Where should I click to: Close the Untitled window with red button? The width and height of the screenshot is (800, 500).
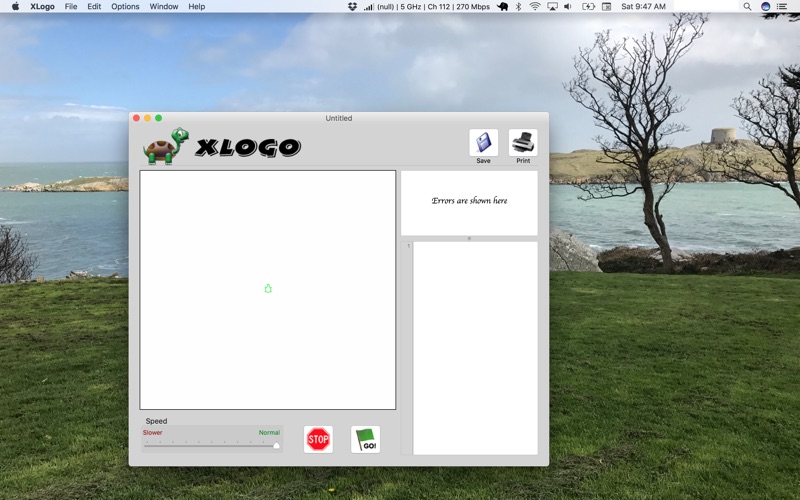pos(136,118)
